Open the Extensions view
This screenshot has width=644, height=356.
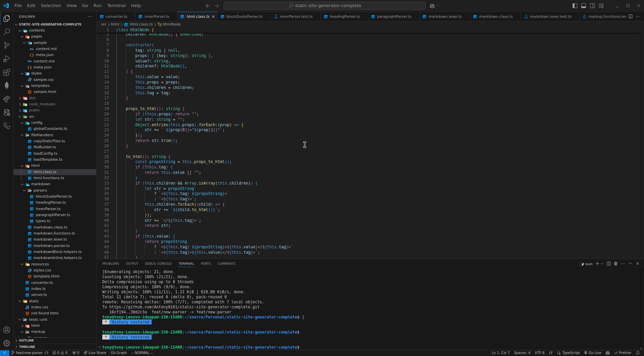[x=6, y=72]
